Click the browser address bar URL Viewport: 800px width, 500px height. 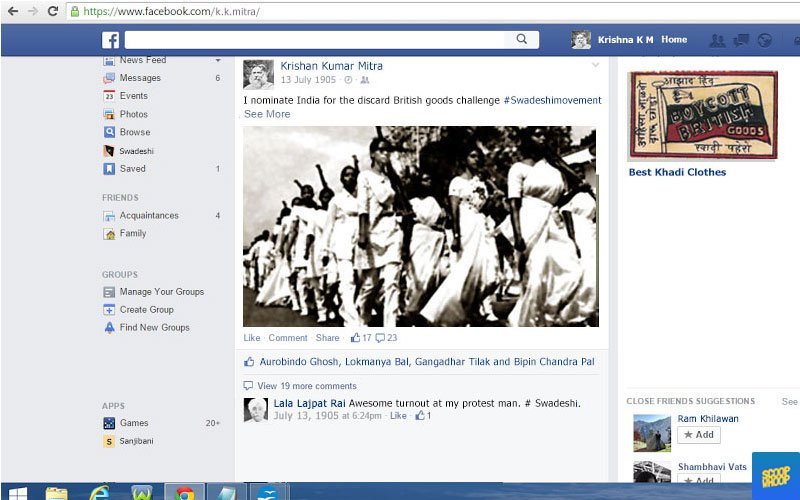(x=171, y=11)
